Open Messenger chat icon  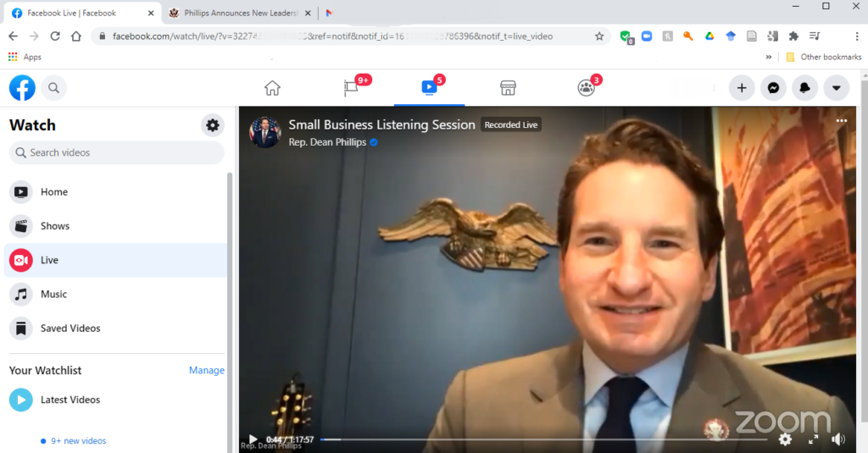[x=773, y=88]
